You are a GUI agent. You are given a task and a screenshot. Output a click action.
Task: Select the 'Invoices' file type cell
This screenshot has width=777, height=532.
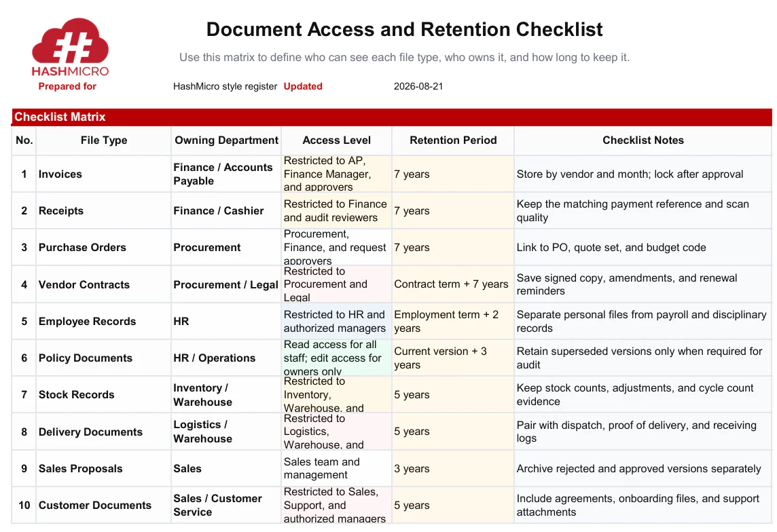coord(103,174)
